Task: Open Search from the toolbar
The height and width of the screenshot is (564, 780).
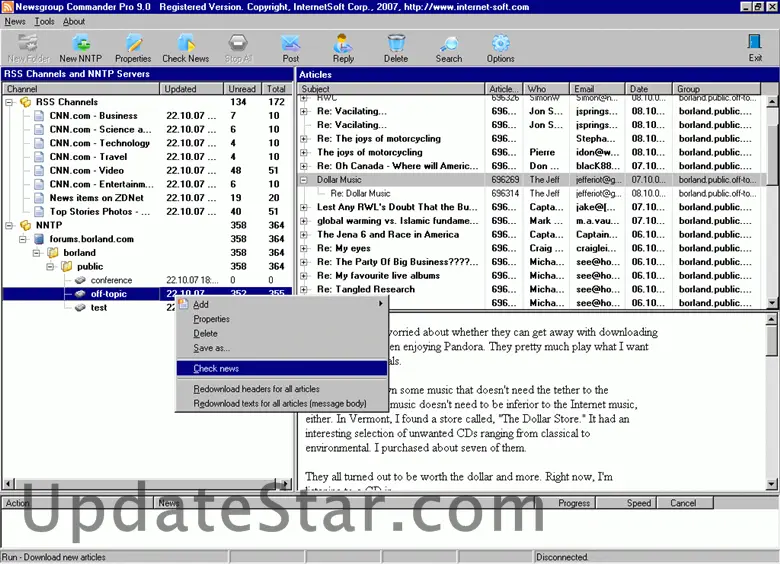Action: pyautogui.click(x=449, y=47)
